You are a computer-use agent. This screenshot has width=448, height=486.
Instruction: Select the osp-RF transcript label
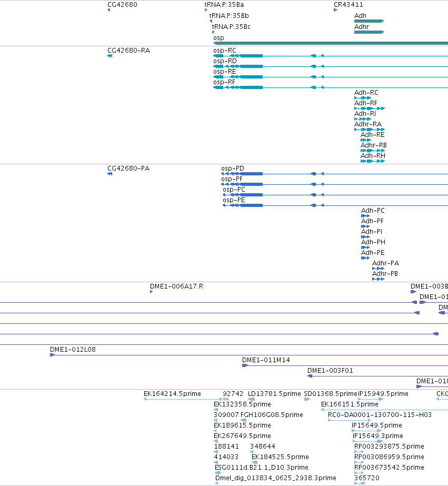(x=224, y=82)
